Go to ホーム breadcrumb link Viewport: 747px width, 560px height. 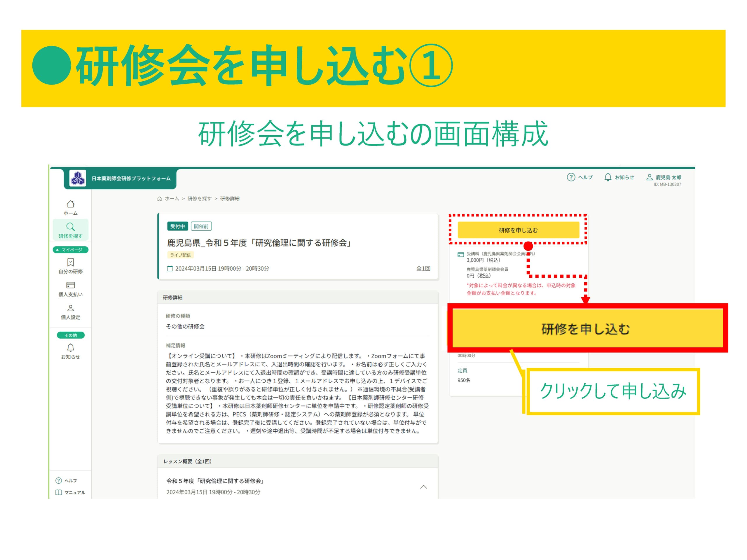point(172,199)
